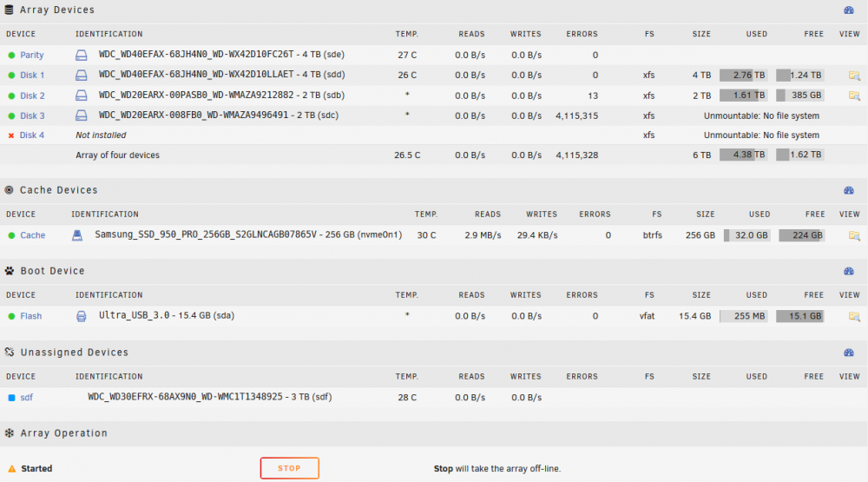This screenshot has width=868, height=482.
Task: Click Disk 1 used 2.76 TB bar
Action: coord(744,75)
